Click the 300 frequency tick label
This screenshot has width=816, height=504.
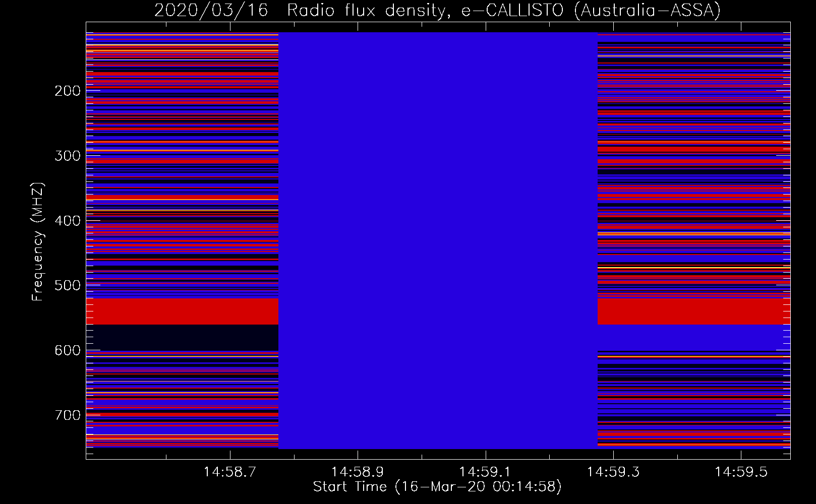click(x=68, y=156)
